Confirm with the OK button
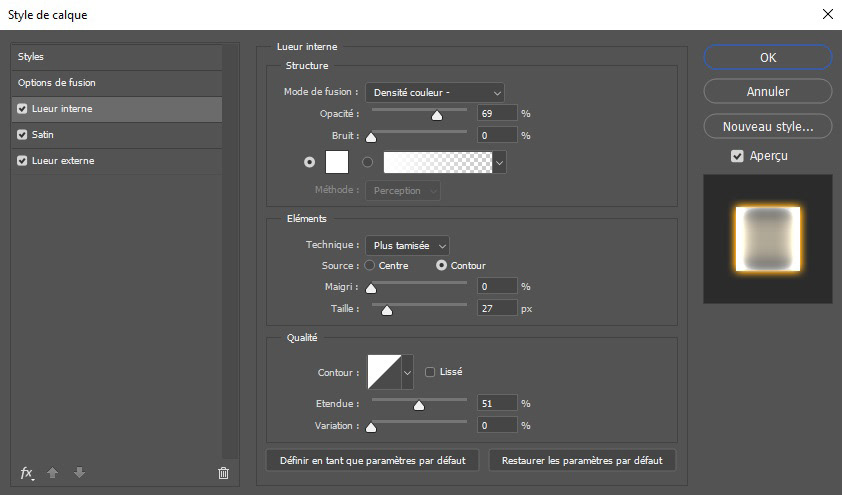The width and height of the screenshot is (842, 495). pyautogui.click(x=768, y=57)
